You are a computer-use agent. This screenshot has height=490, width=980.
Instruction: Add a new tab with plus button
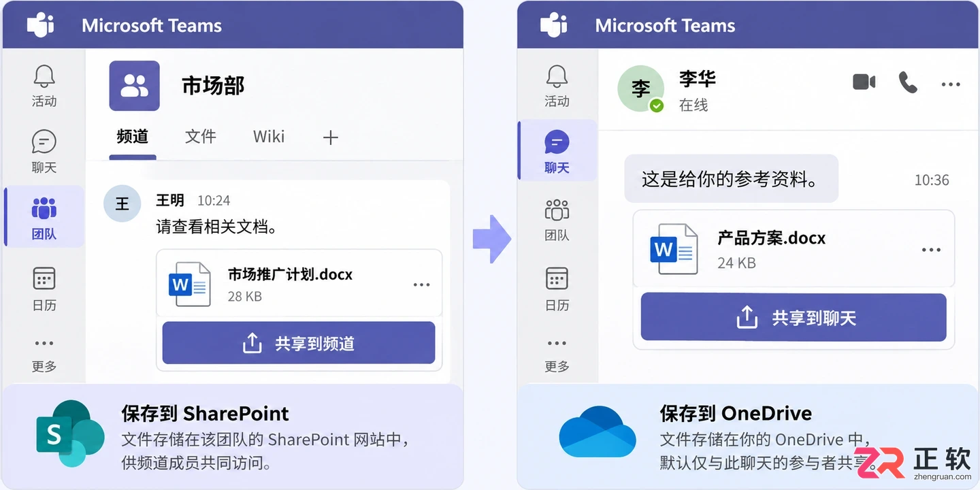tap(330, 137)
